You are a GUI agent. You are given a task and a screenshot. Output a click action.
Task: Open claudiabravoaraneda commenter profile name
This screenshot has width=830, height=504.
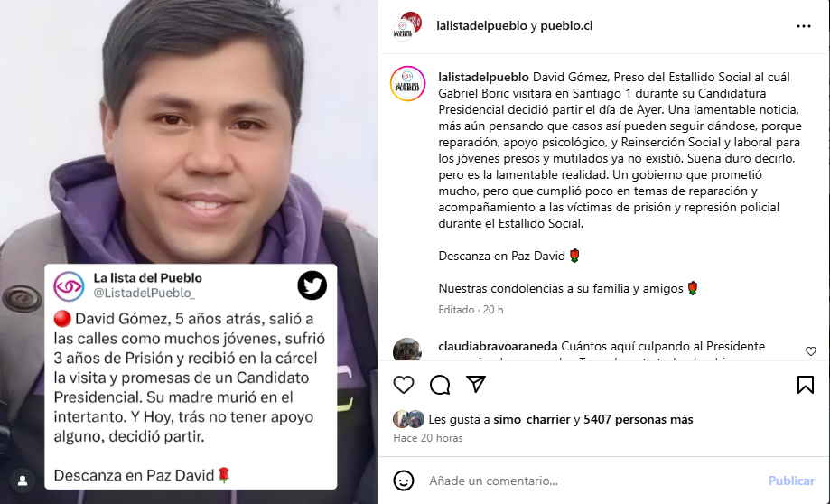pyautogui.click(x=498, y=346)
